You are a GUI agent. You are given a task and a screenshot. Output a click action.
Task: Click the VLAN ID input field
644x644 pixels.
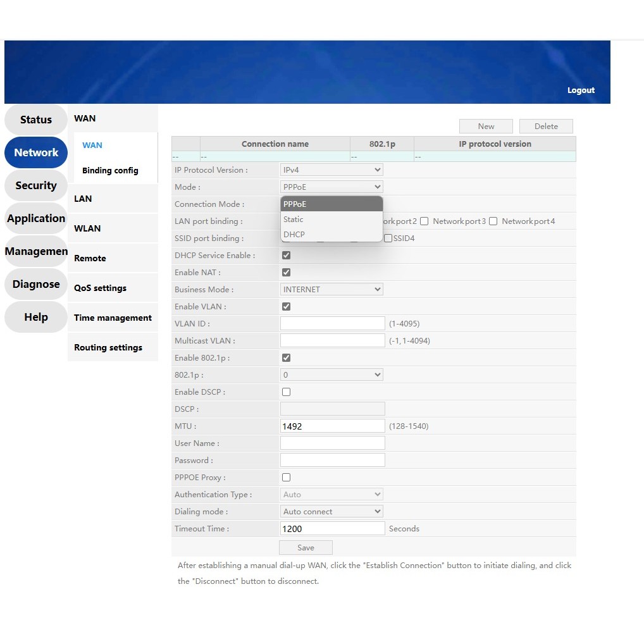(x=332, y=324)
